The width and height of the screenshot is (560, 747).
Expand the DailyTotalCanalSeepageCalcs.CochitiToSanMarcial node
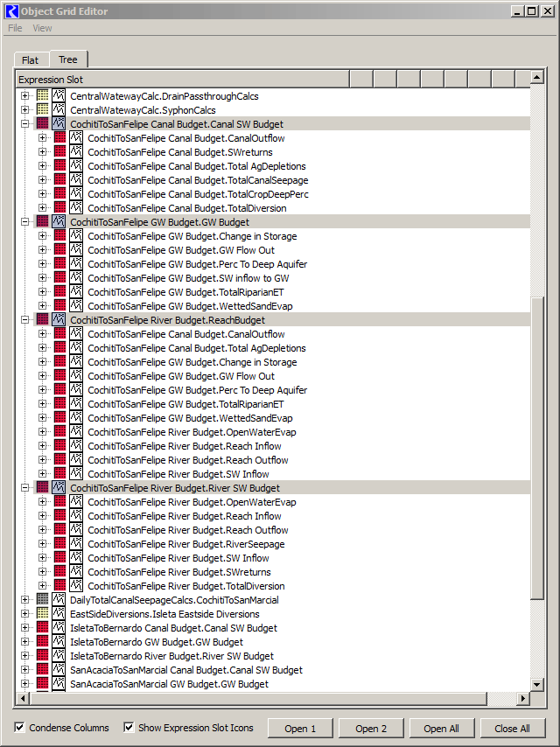pyautogui.click(x=24, y=600)
